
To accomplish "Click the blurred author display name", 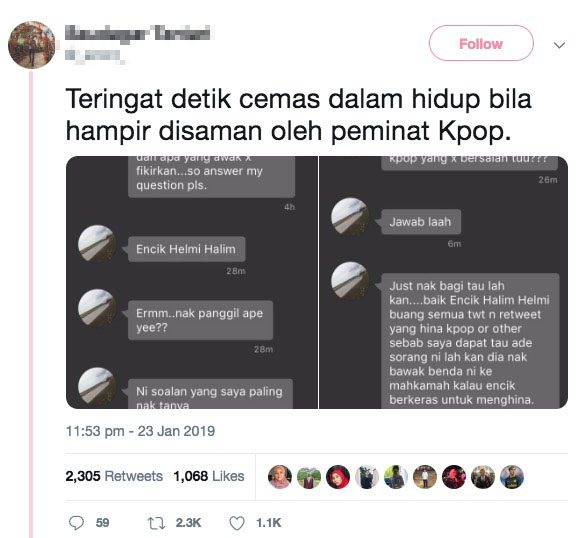I will point(137,33).
